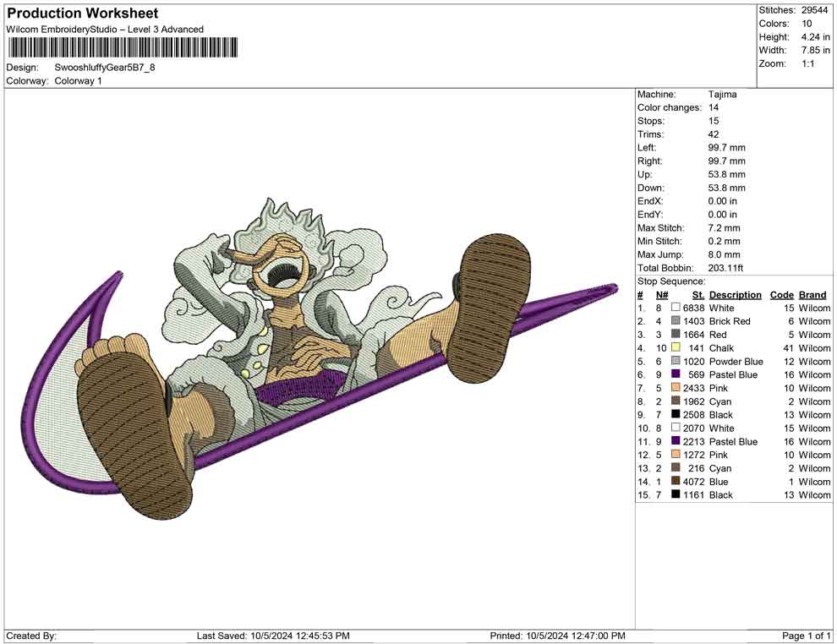Click the 'Stop Sequence:' heading

coord(671,281)
